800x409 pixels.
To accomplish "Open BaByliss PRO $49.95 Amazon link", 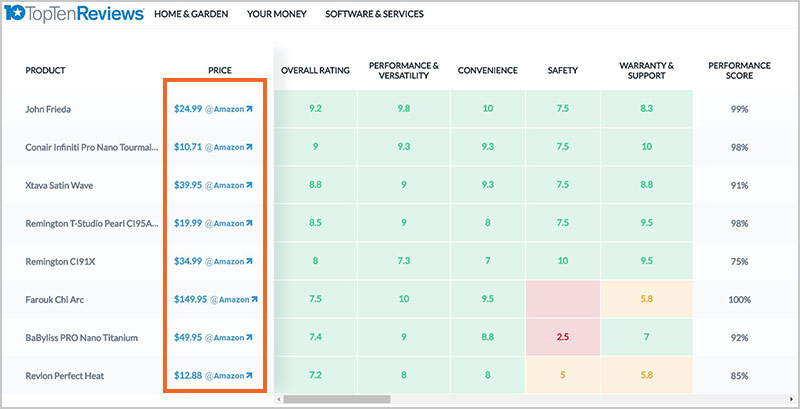I will coord(213,338).
